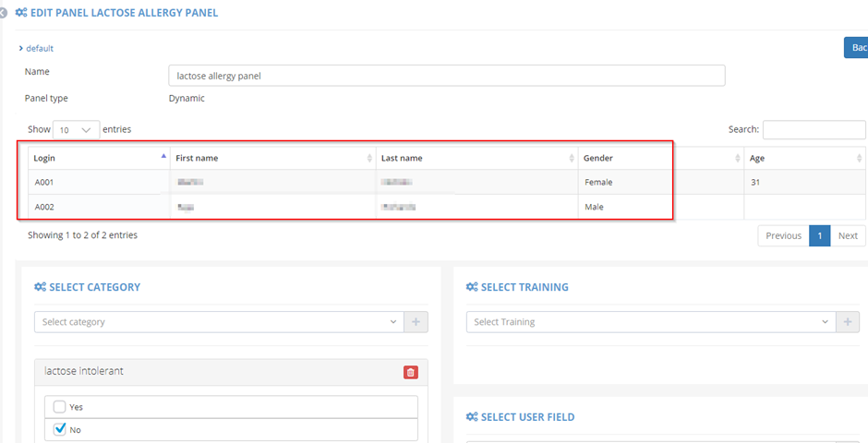Sort table by First name column
The image size is (868, 443).
(369, 159)
